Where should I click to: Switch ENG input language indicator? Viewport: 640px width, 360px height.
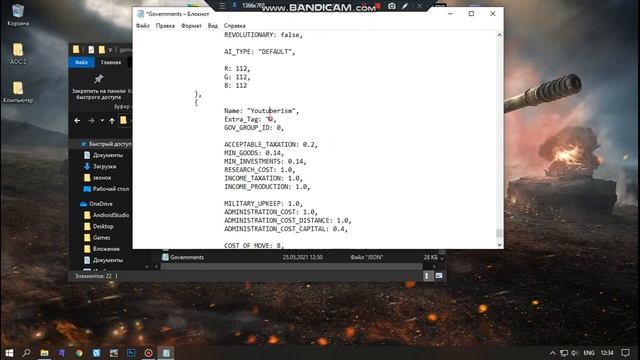(589, 353)
